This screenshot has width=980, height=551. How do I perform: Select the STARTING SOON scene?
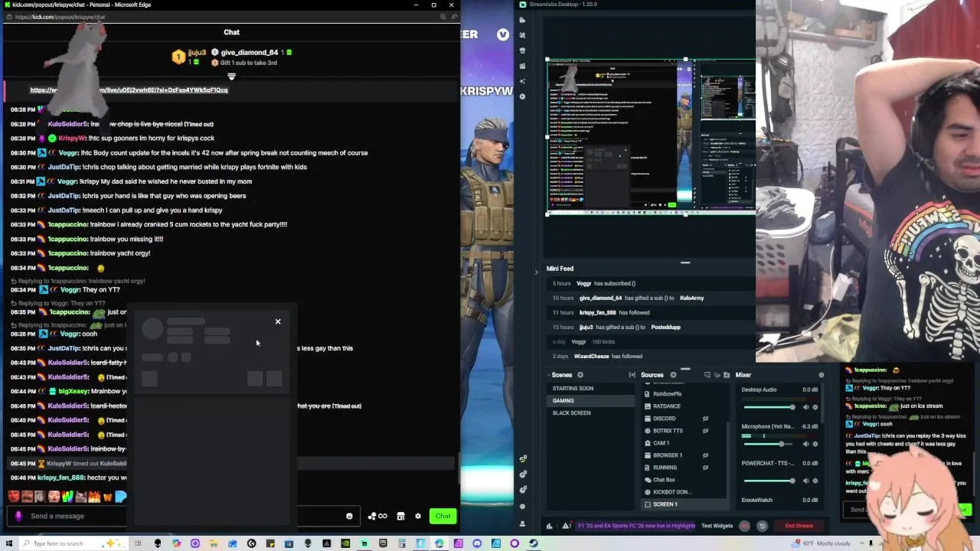(590, 388)
